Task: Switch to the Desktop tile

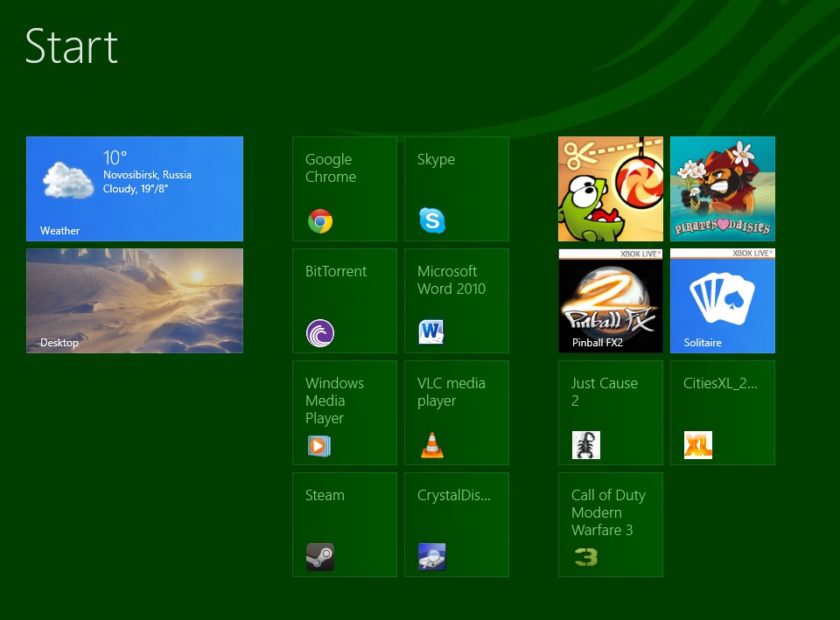Action: point(135,301)
